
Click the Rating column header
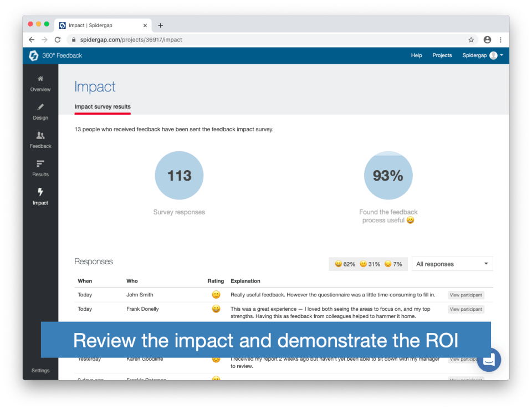pyautogui.click(x=216, y=281)
